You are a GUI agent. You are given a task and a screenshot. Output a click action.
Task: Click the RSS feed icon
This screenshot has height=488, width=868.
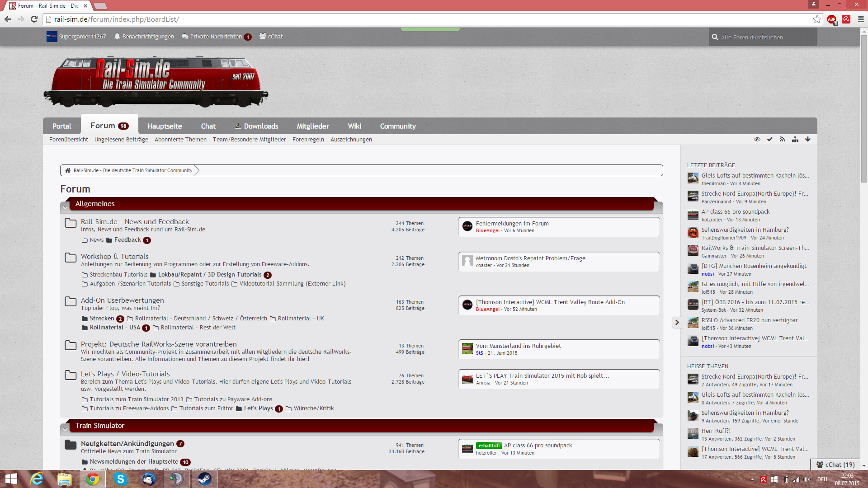click(782, 139)
